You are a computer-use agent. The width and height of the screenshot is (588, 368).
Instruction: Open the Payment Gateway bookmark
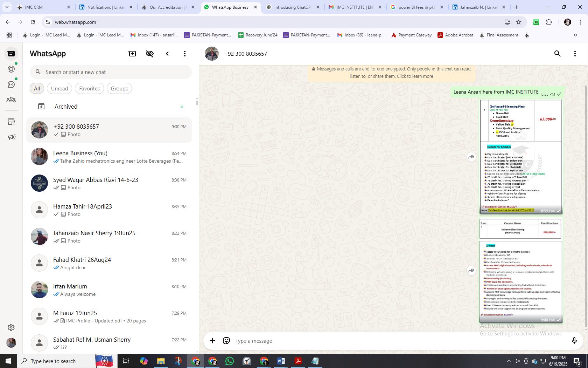[411, 35]
